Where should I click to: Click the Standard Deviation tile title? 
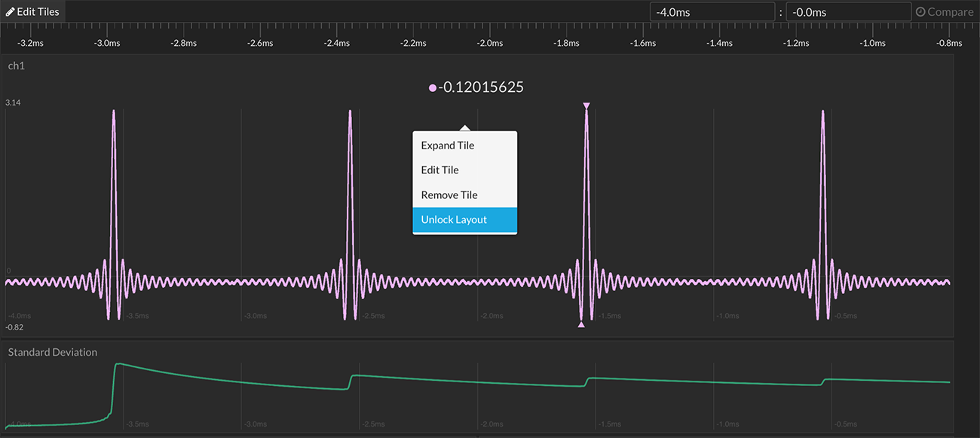pos(53,352)
